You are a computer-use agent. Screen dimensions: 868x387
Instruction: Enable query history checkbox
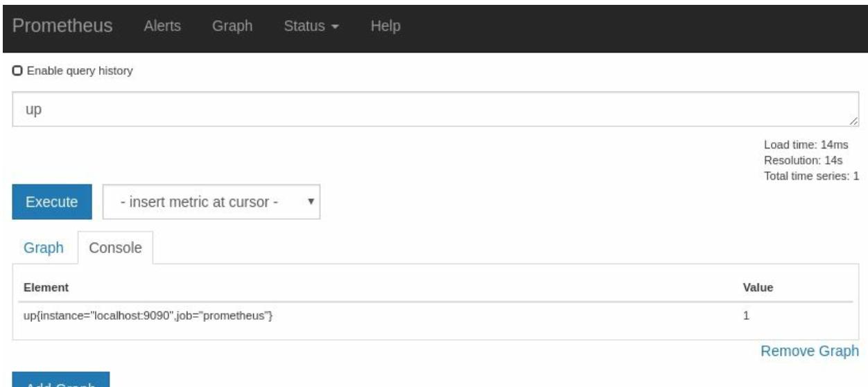click(17, 71)
